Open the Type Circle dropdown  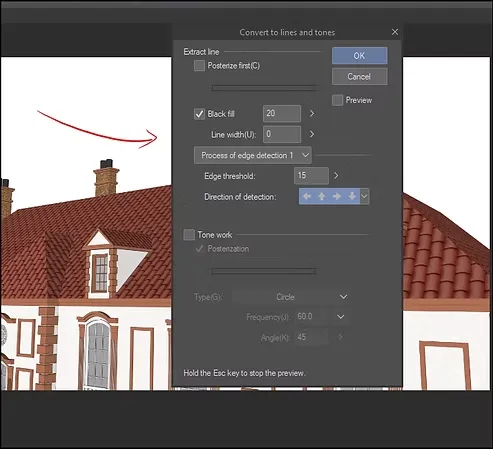(290, 297)
